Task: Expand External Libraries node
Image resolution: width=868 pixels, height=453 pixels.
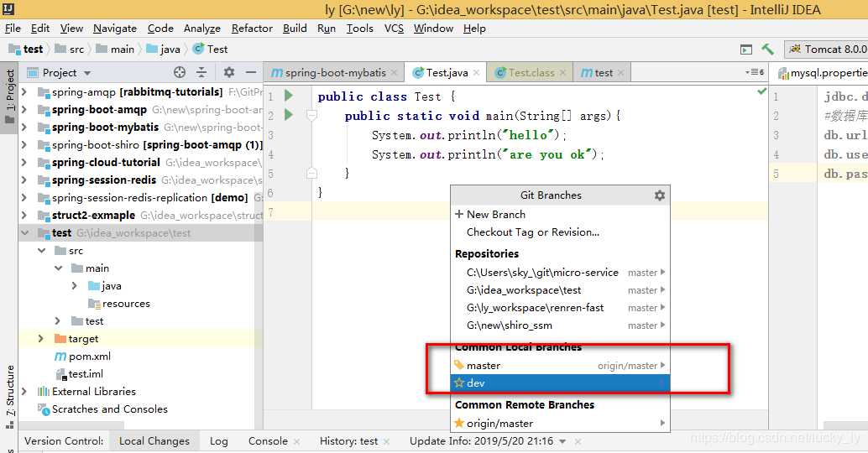Action: pyautogui.click(x=24, y=392)
